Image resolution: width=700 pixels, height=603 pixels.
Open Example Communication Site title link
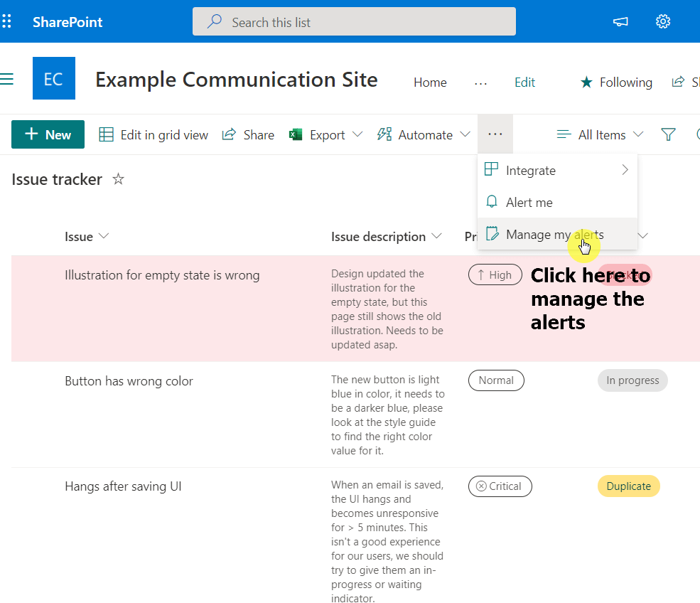(x=237, y=80)
